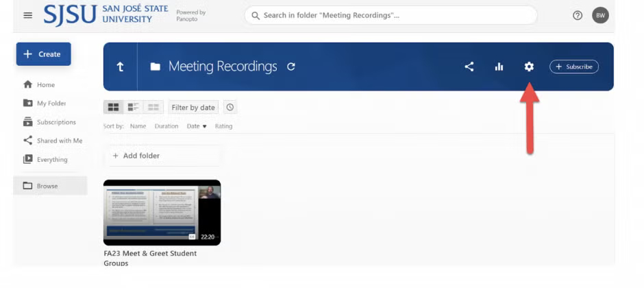Open the hamburger navigation menu
Viewport: 644px width, 288px height.
[x=28, y=15]
